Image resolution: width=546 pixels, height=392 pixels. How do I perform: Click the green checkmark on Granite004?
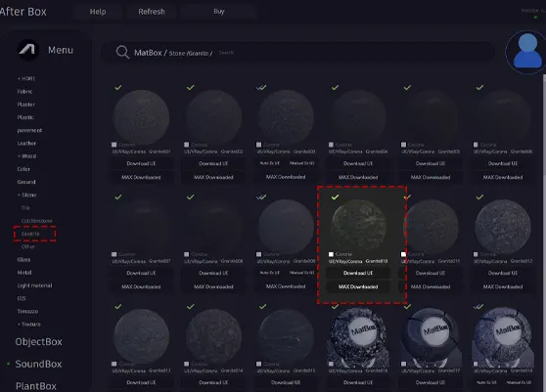click(335, 87)
